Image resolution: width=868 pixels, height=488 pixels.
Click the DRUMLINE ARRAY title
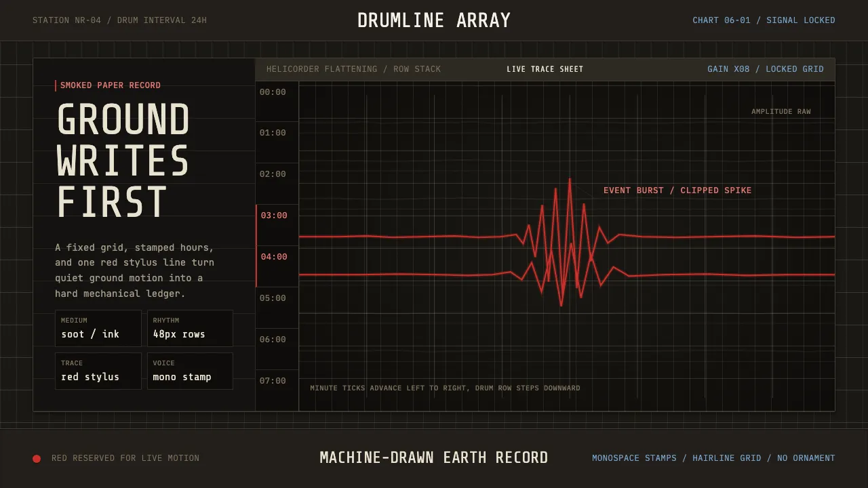434,20
